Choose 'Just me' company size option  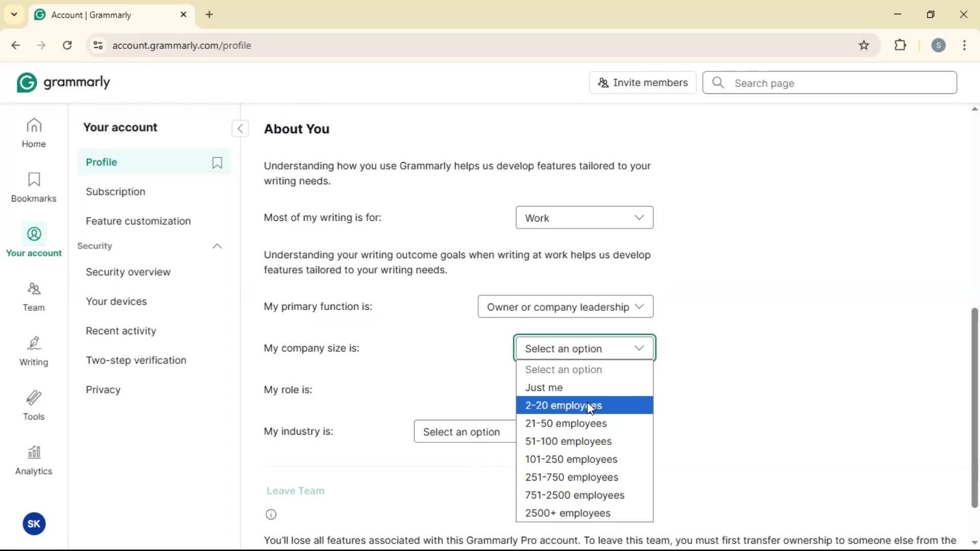pos(544,388)
